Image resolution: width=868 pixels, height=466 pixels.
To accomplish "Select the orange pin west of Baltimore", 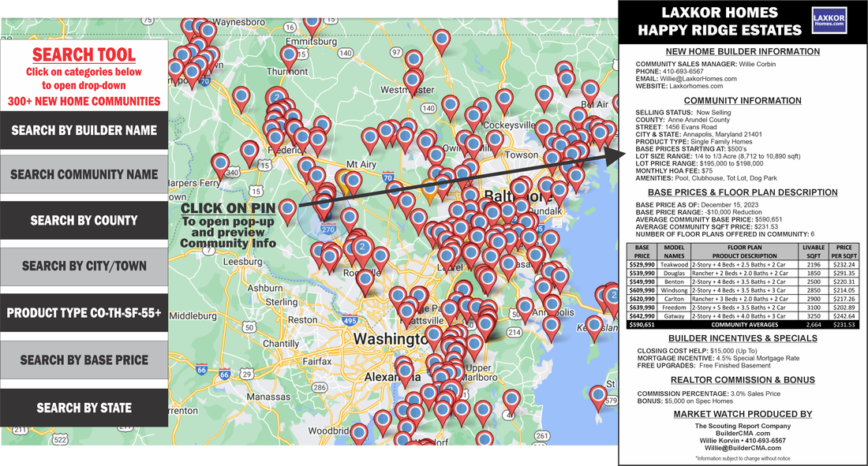I will [429, 188].
